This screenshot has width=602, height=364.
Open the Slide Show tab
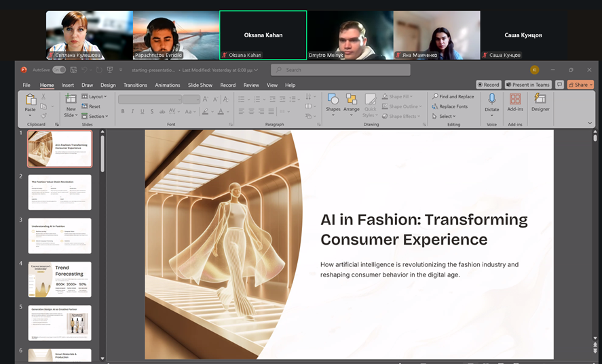click(x=200, y=85)
